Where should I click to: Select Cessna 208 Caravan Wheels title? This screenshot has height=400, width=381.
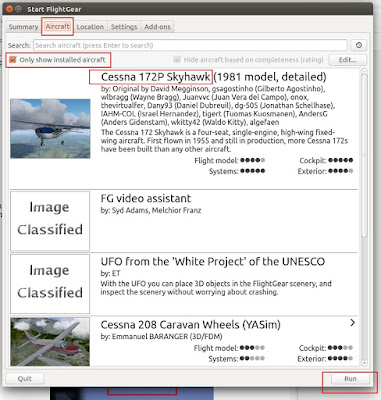[190, 325]
